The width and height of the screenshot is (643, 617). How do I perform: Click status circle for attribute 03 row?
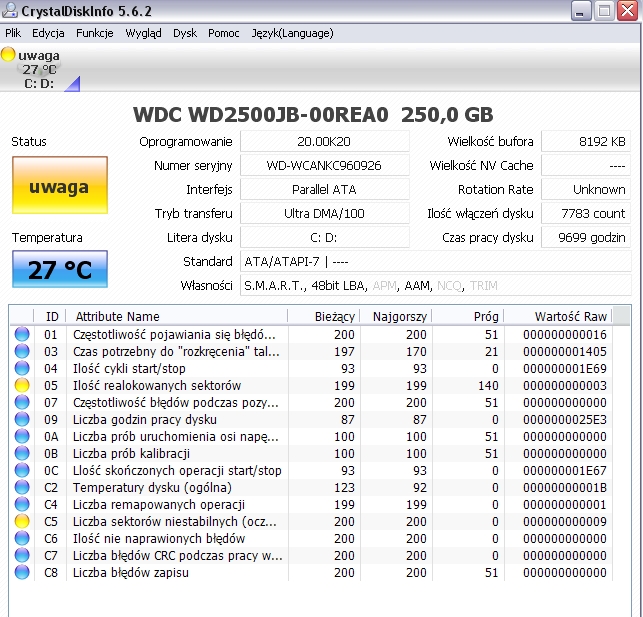click(22, 351)
